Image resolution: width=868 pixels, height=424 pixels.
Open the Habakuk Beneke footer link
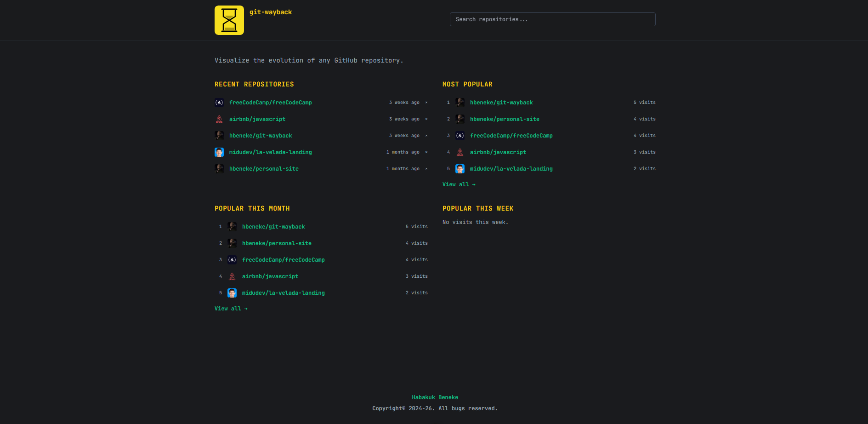click(435, 397)
